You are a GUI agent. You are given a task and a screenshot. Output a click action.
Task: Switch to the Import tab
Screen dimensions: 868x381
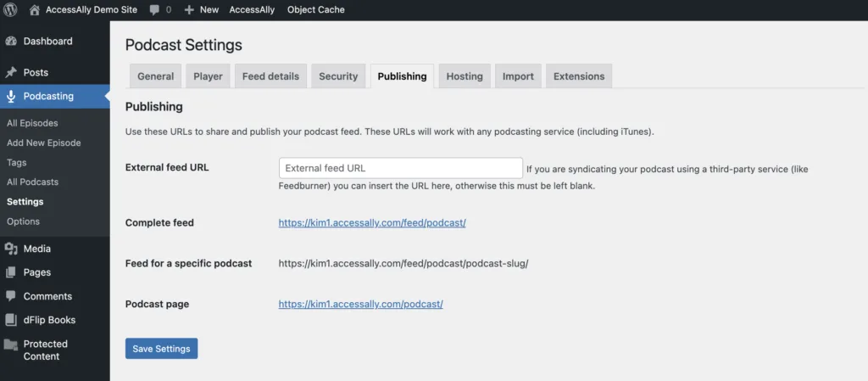[x=518, y=76]
